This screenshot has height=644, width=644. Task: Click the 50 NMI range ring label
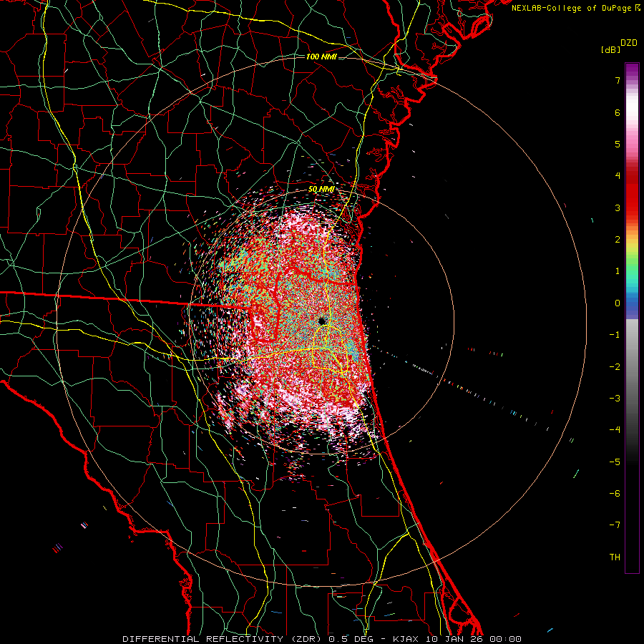321,190
